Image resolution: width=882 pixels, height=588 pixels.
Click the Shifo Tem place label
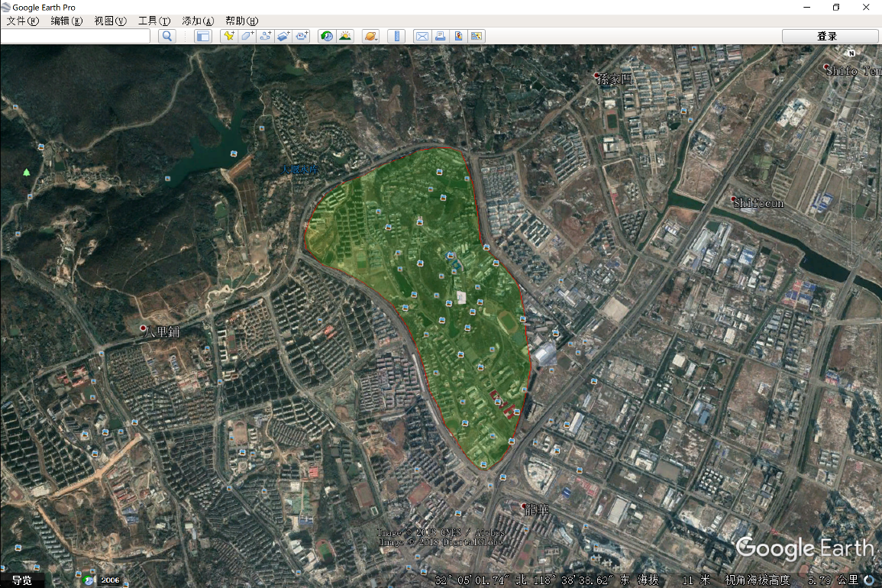pos(851,70)
